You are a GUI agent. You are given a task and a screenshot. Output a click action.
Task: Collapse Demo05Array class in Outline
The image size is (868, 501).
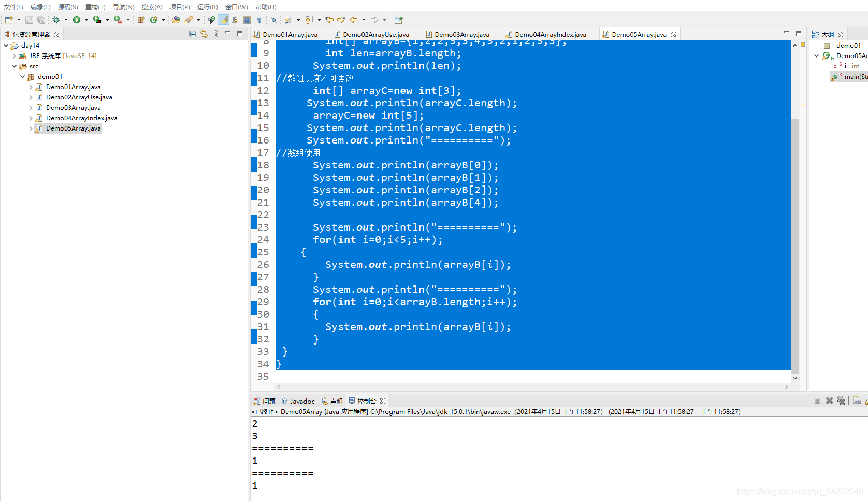(x=817, y=56)
